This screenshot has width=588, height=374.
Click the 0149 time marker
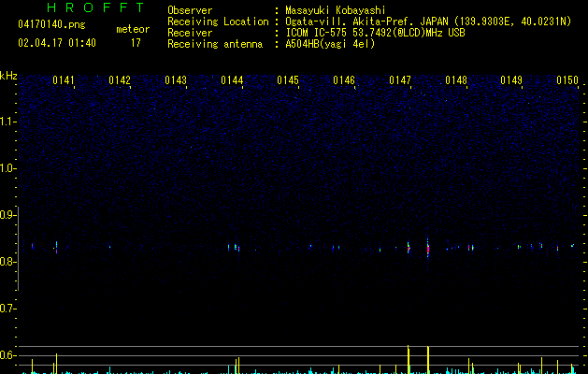coord(511,80)
